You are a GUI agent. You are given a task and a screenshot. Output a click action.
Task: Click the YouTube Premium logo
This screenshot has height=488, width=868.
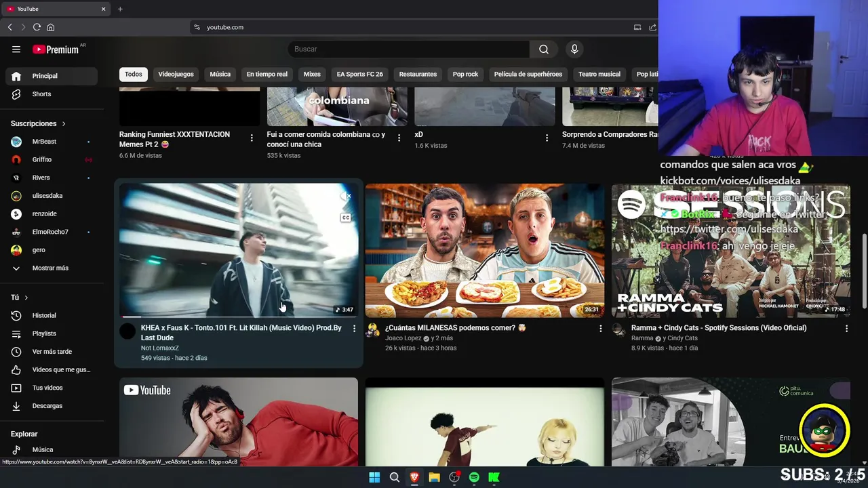coord(56,49)
